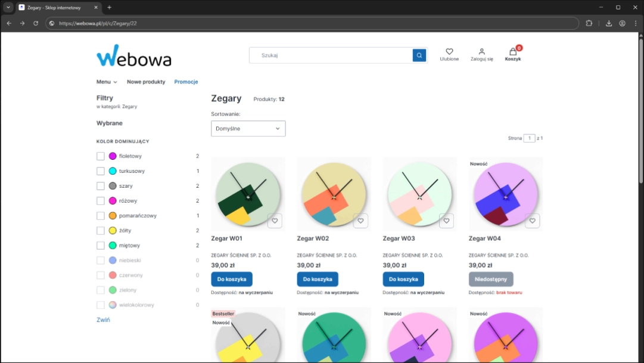This screenshot has width=644, height=363.
Task: Enable the fioletowy color filter checkbox
Action: 101,156
